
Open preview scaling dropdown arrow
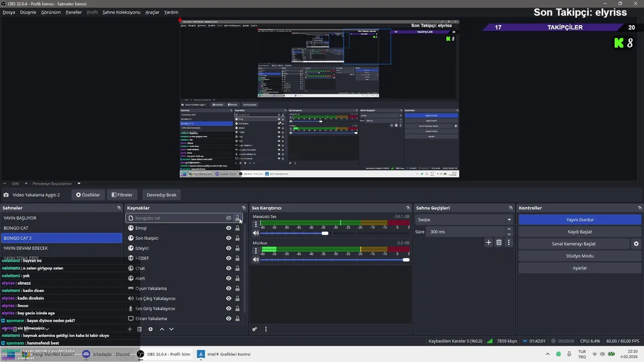point(79,184)
